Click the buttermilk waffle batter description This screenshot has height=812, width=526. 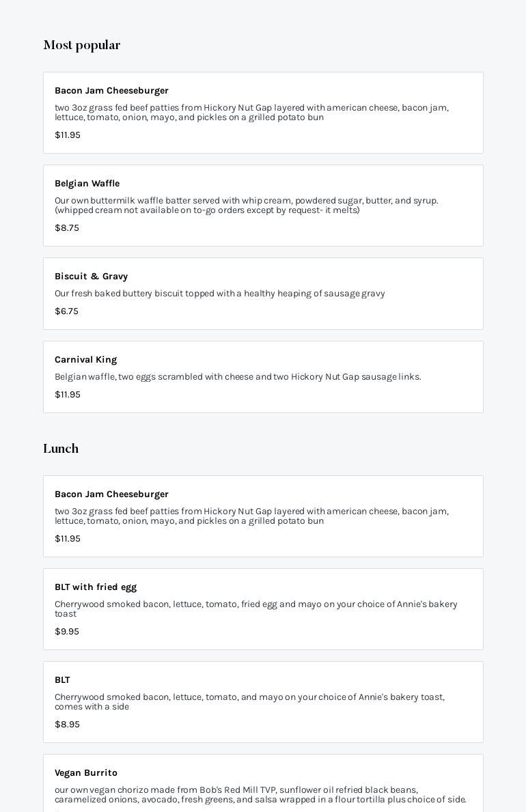[x=246, y=206]
